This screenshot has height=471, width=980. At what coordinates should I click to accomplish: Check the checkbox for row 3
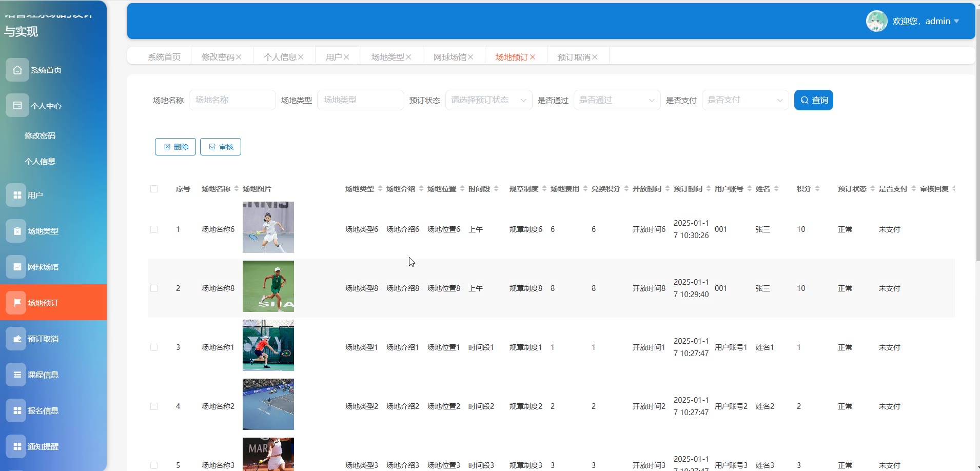click(x=154, y=347)
